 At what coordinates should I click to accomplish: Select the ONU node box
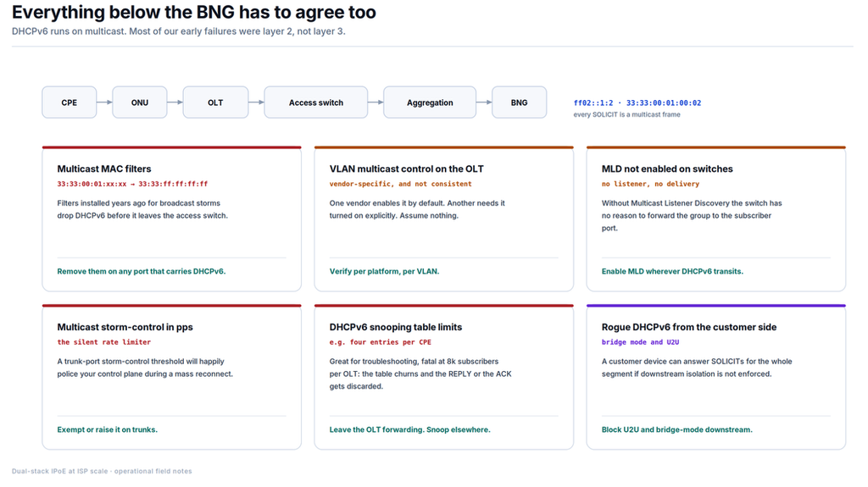140,102
